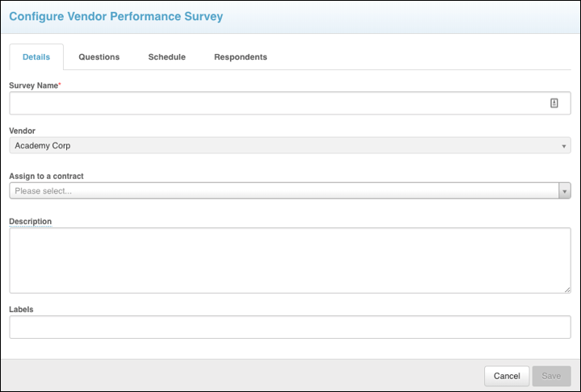Click the 'Assign to a contract' label
Image resolution: width=581 pixels, height=392 pixels.
[46, 176]
